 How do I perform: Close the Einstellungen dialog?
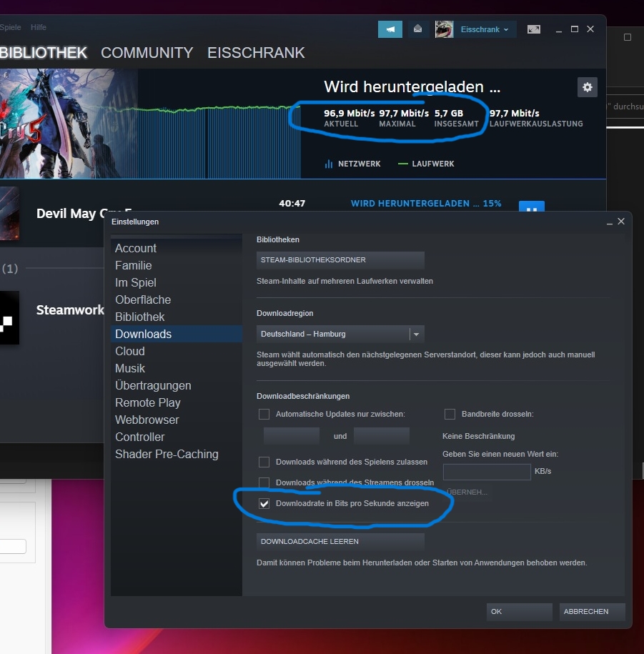point(621,222)
